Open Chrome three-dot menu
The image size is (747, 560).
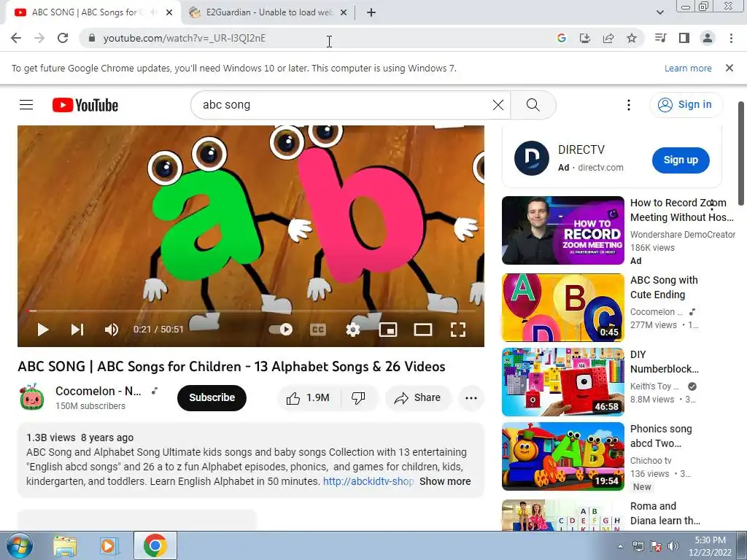coord(731,38)
